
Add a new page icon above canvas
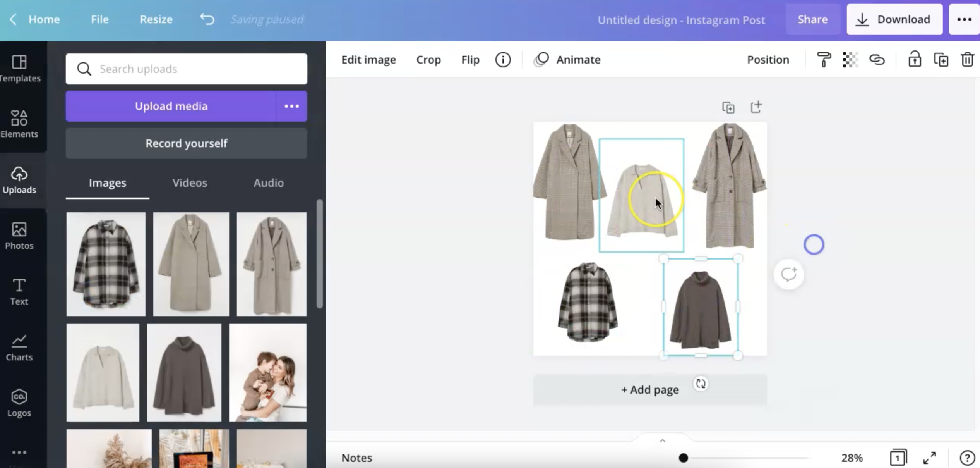(x=756, y=107)
